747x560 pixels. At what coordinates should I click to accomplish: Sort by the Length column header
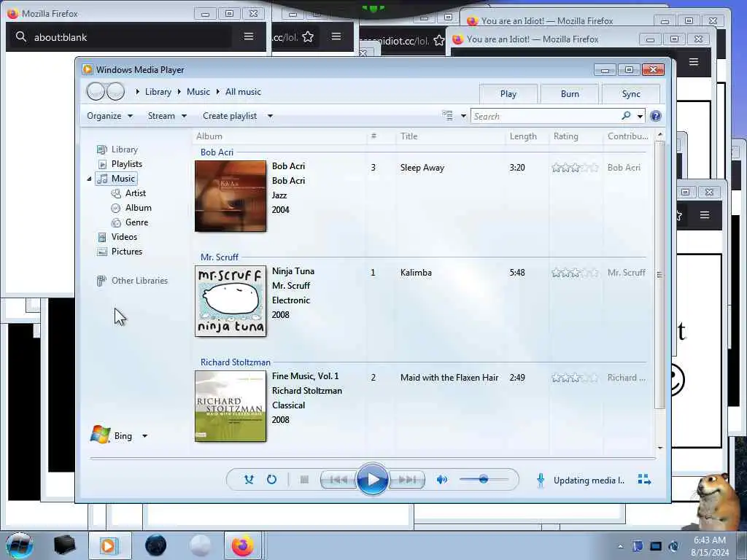[523, 136]
